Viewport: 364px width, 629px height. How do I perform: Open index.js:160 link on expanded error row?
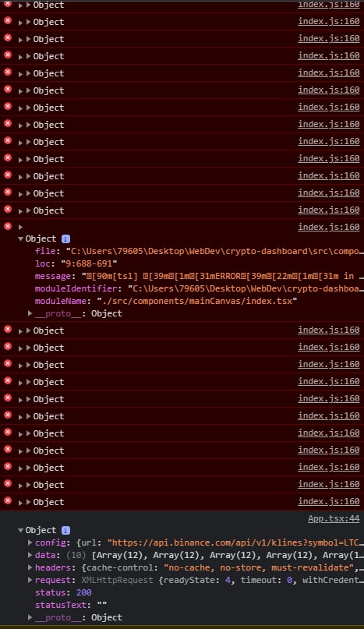point(328,227)
